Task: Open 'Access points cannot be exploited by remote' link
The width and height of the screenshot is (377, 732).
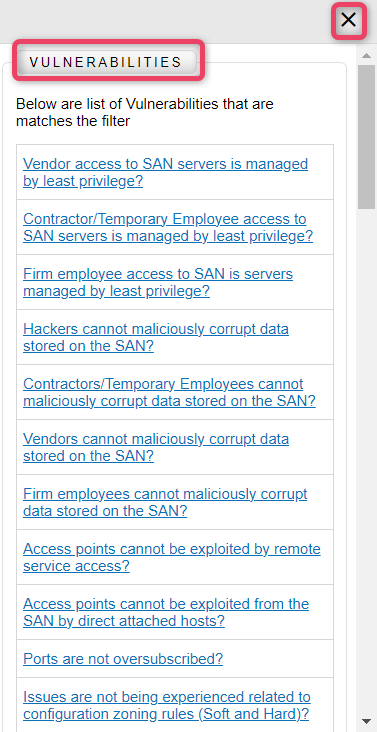Action: pos(172,558)
